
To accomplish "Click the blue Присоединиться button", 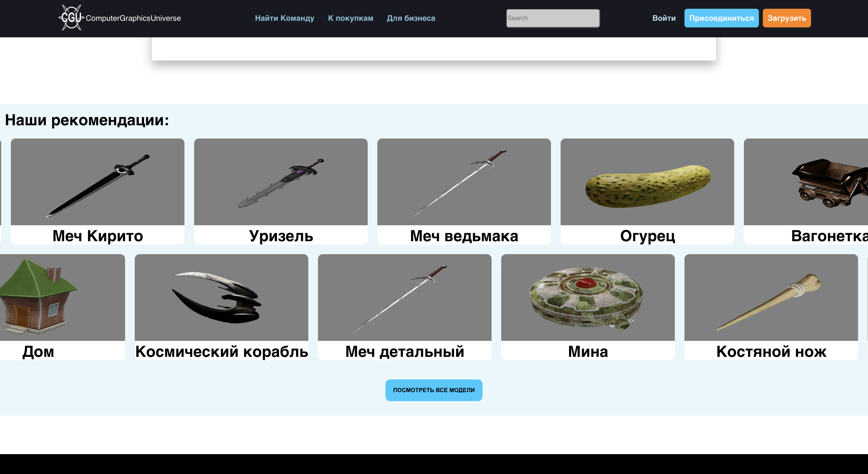I will point(721,18).
